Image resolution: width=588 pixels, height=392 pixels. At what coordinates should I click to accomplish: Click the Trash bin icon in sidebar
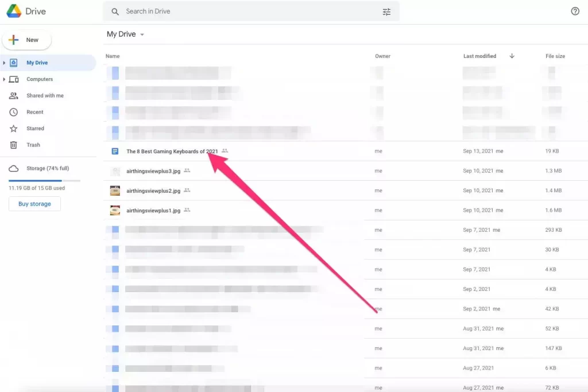[14, 145]
